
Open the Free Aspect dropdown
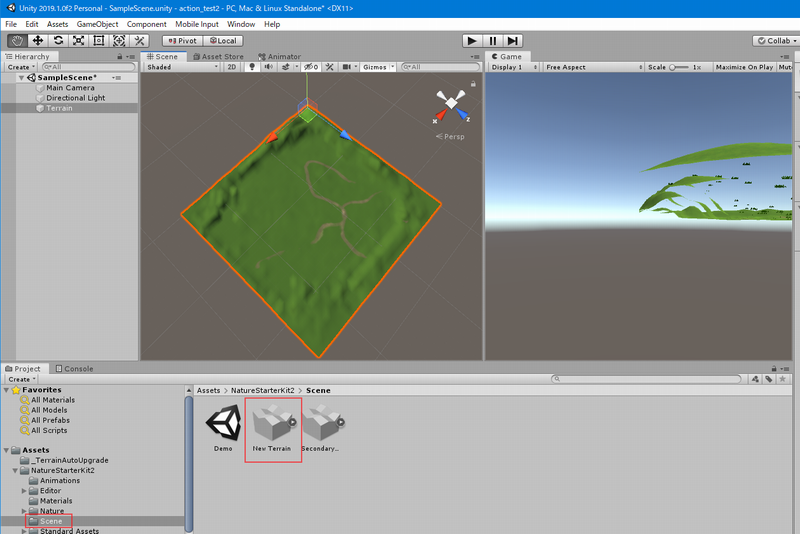pos(593,67)
